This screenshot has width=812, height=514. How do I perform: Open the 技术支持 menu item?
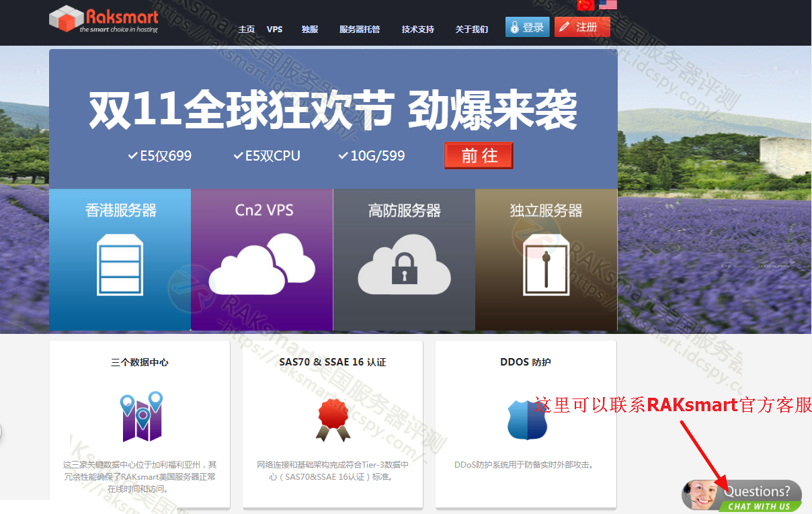418,30
